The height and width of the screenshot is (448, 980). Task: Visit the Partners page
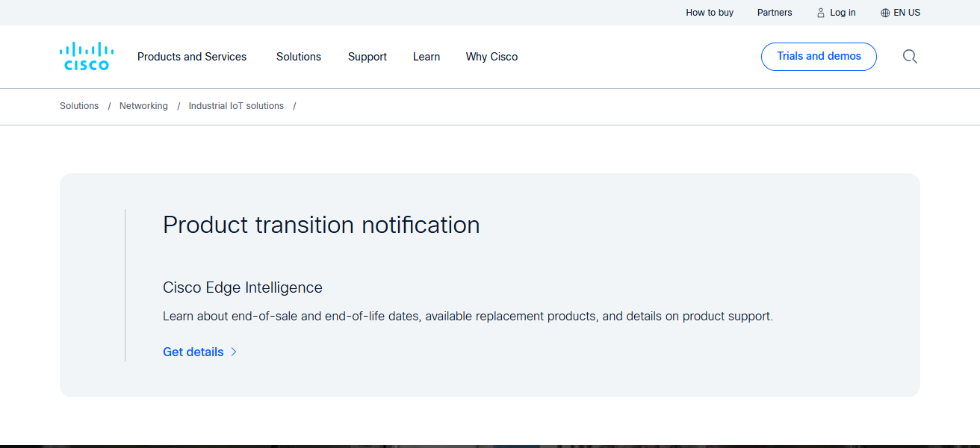[774, 12]
